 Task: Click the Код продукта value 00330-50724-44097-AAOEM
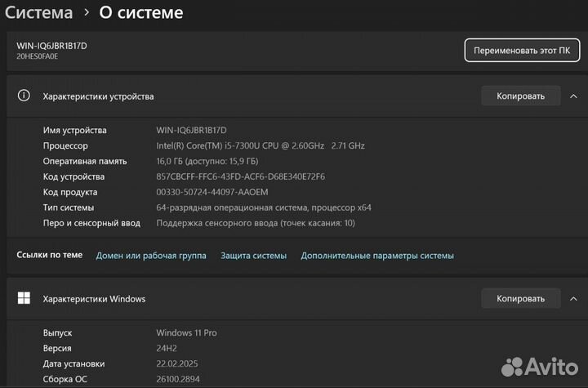click(212, 192)
